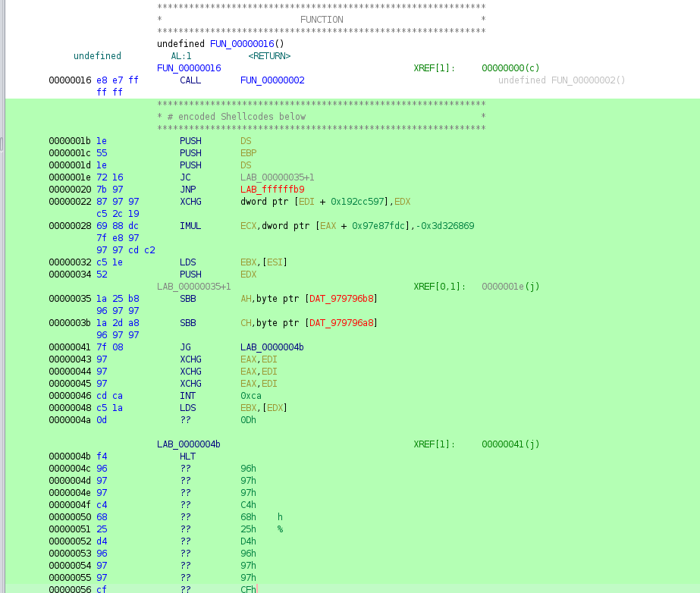Click address 0000001b in the listing
The height and width of the screenshot is (593, 700).
pyautogui.click(x=70, y=141)
